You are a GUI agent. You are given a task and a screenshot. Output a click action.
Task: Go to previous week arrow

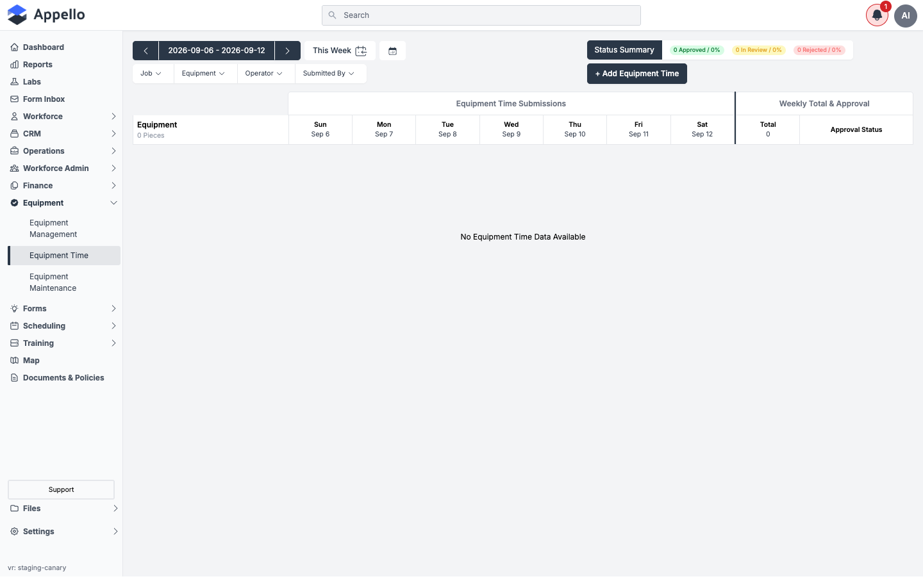[x=146, y=51]
